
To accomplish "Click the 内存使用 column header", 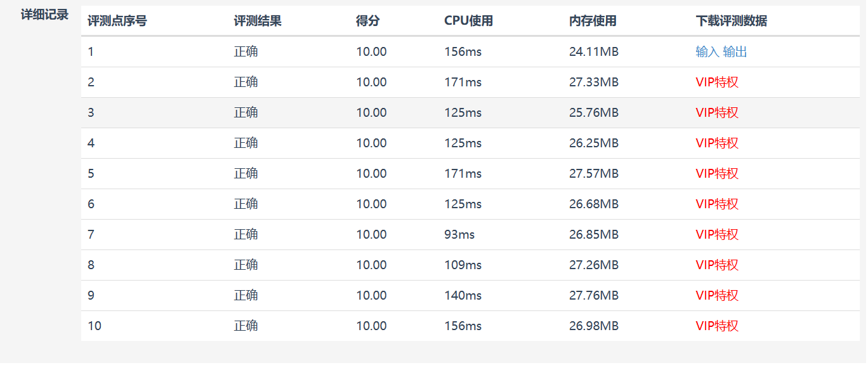I will (x=593, y=21).
